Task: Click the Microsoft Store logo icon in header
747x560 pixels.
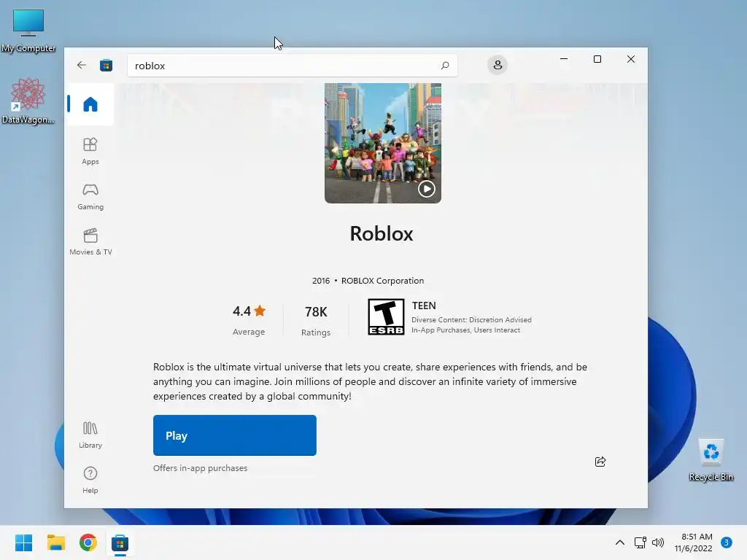Action: pos(106,65)
